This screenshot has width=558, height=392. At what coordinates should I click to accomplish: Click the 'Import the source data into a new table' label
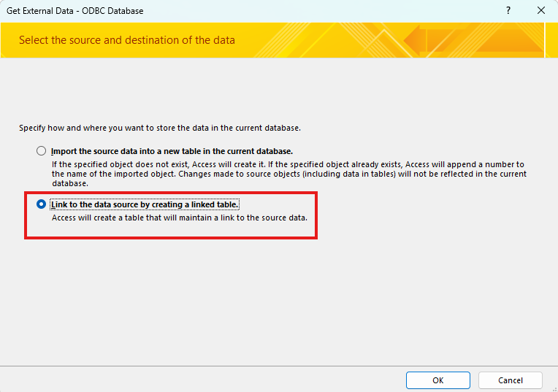pos(172,151)
